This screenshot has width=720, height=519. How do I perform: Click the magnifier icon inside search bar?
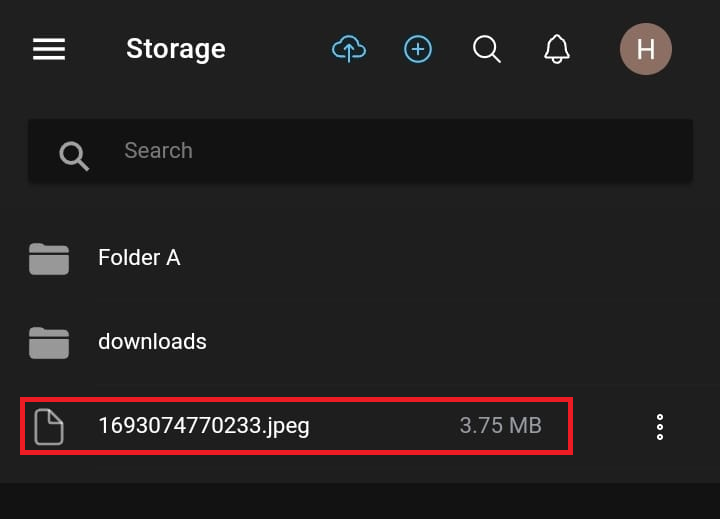[x=74, y=154]
